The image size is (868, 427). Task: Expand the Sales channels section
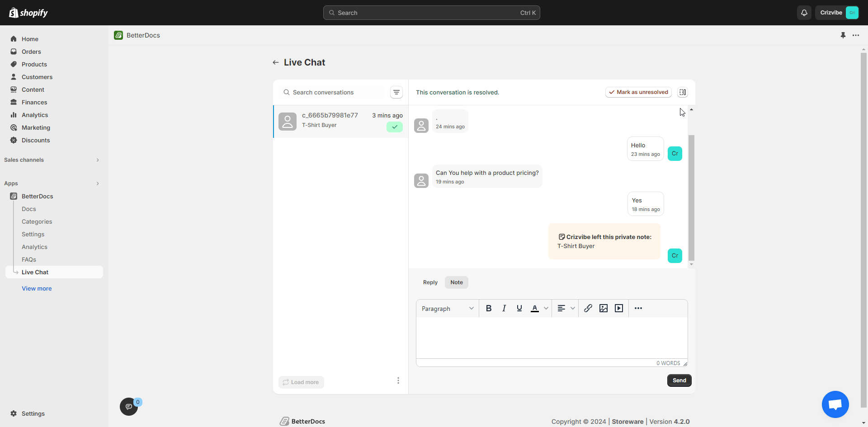pyautogui.click(x=98, y=160)
